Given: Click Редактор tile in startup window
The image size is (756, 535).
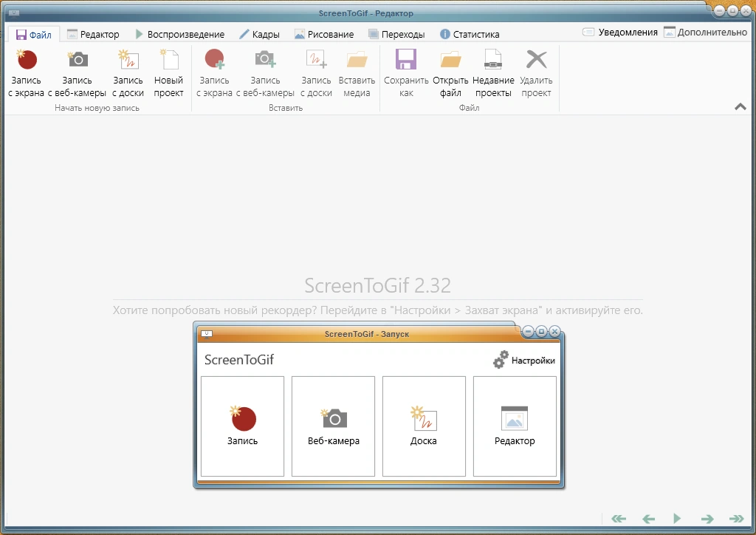Looking at the screenshot, I should (515, 426).
